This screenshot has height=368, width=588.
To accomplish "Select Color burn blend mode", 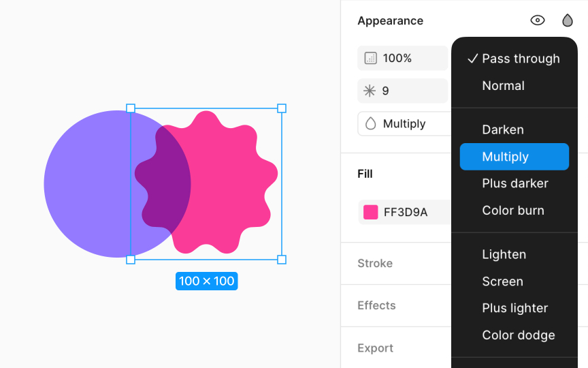I will pyautogui.click(x=514, y=211).
